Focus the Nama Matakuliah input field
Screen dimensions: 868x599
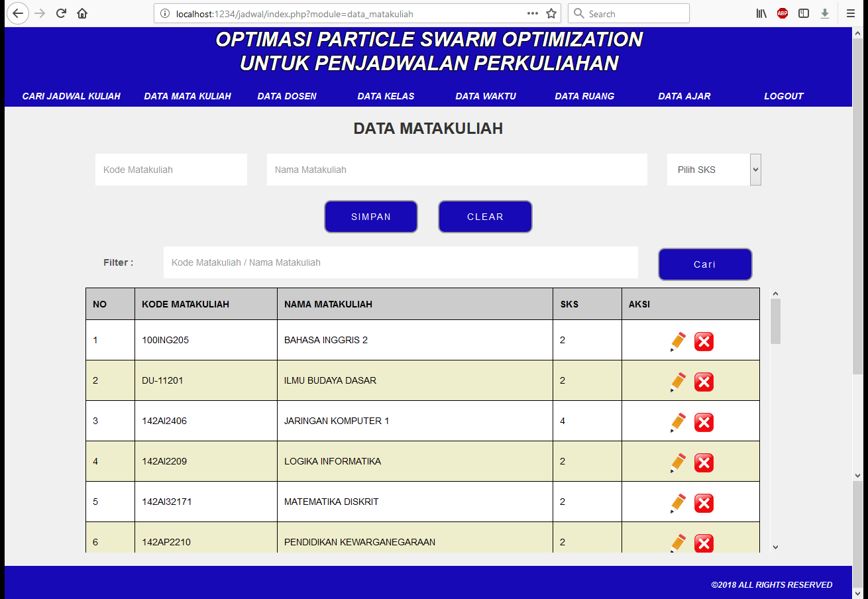point(457,170)
